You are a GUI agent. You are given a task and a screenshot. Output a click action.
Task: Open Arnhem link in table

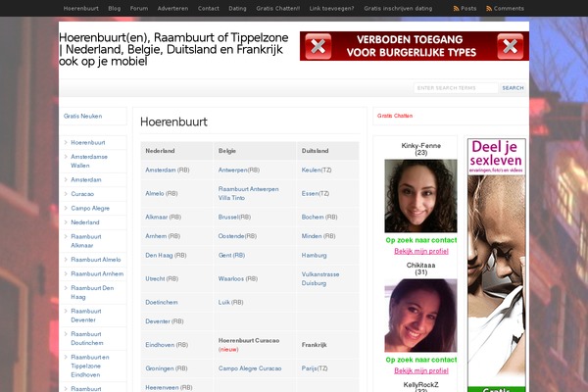click(156, 236)
